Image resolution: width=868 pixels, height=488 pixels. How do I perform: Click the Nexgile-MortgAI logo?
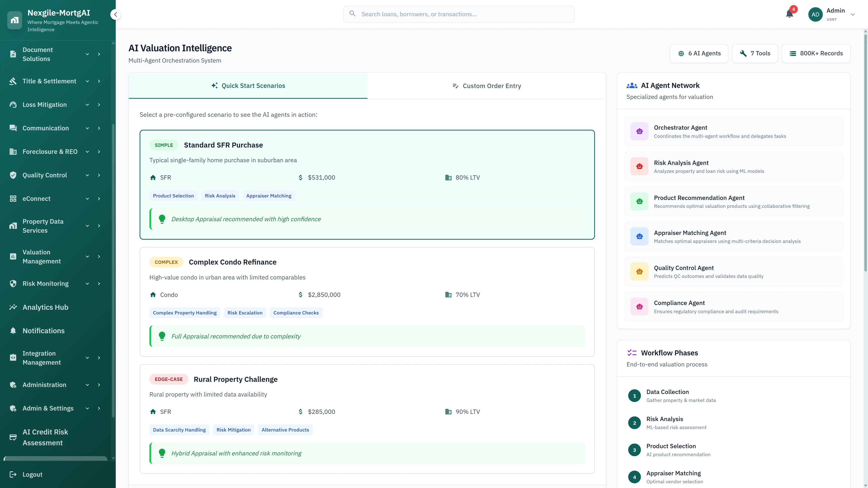(x=14, y=20)
